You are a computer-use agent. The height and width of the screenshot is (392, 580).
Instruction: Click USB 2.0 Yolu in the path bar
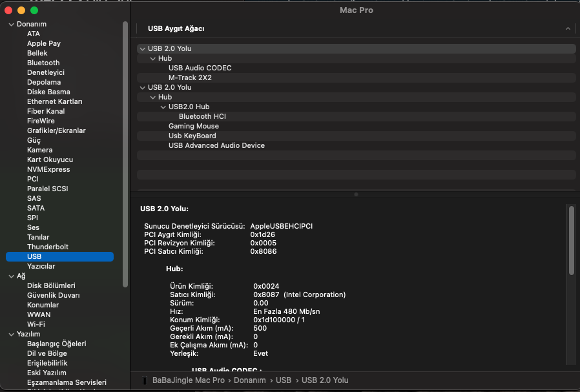coord(325,380)
